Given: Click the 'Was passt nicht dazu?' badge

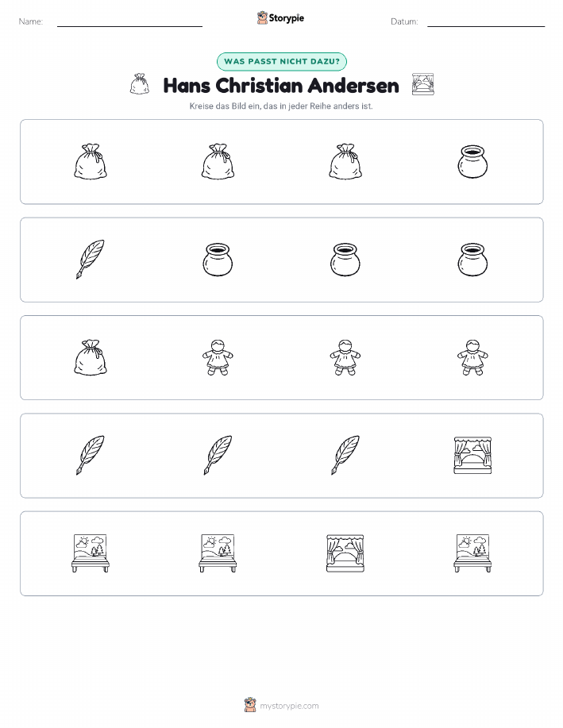Looking at the screenshot, I should pyautogui.click(x=281, y=61).
